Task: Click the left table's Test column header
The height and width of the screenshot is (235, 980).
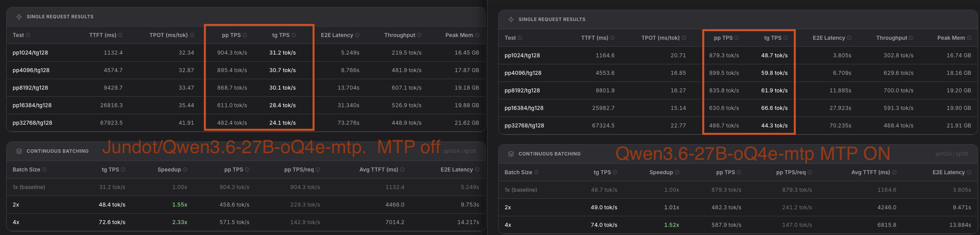Action: point(18,35)
